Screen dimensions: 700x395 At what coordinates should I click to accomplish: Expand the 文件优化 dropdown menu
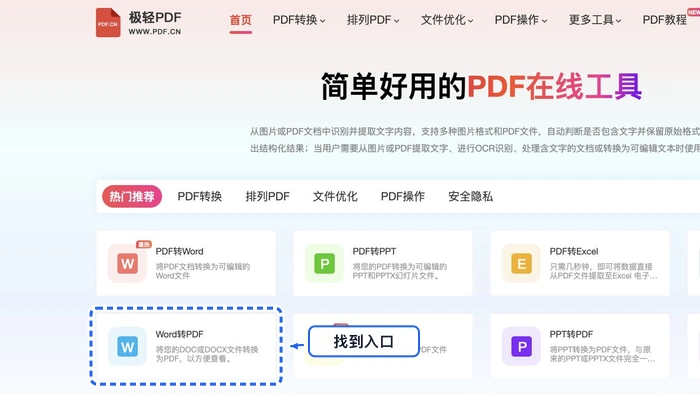[x=447, y=20]
